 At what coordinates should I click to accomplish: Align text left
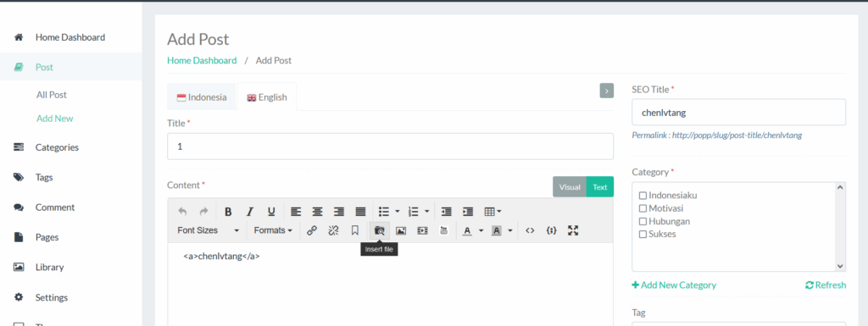(296, 212)
